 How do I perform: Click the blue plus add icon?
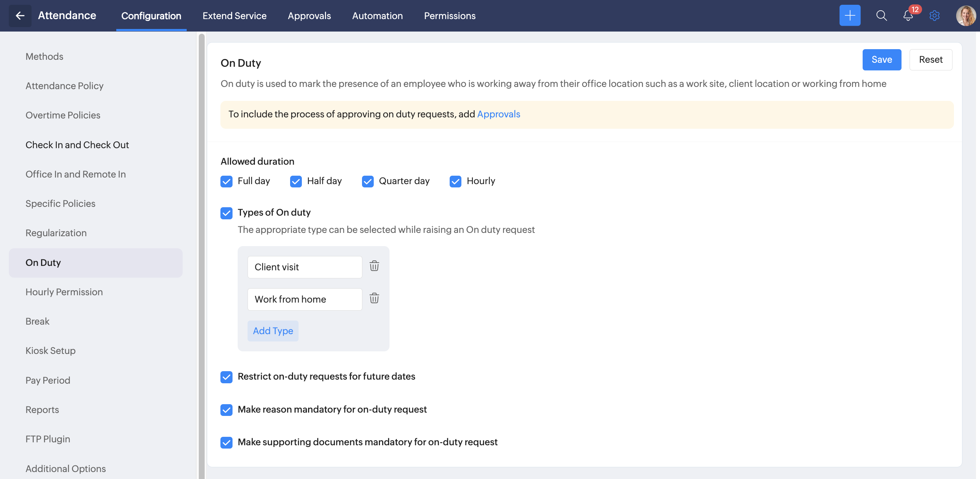849,16
